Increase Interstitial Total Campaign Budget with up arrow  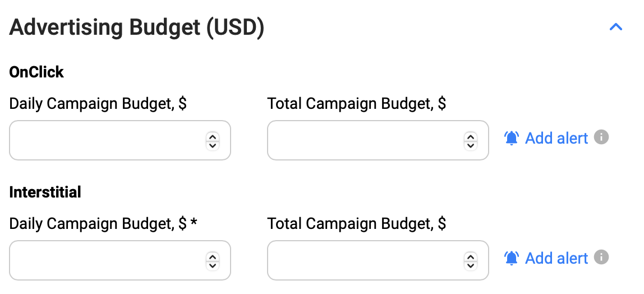pyautogui.click(x=471, y=256)
